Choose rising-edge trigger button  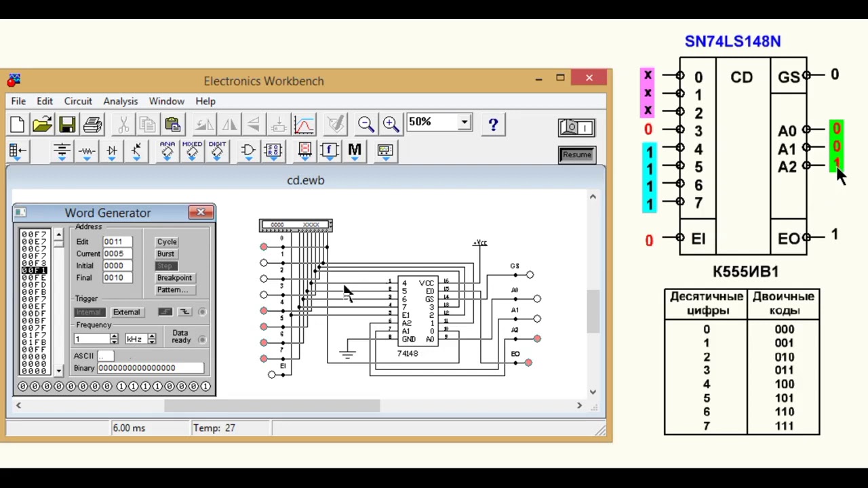165,312
